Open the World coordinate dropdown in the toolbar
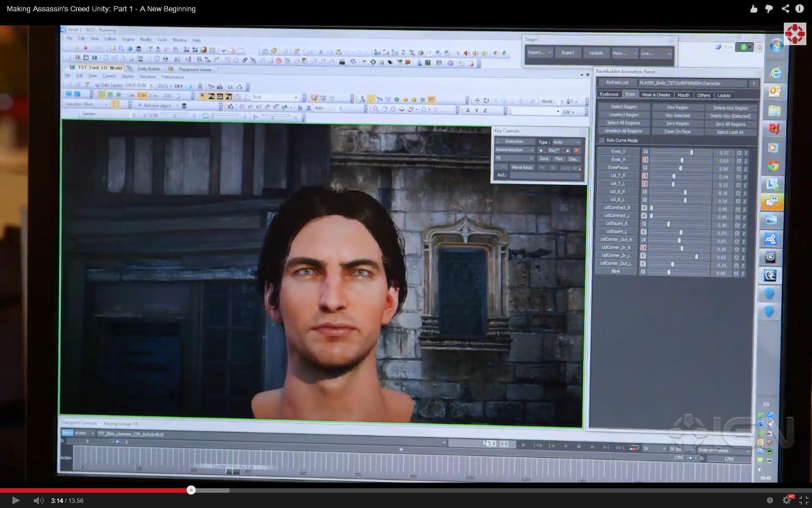The width and height of the screenshot is (812, 508). pos(552,102)
